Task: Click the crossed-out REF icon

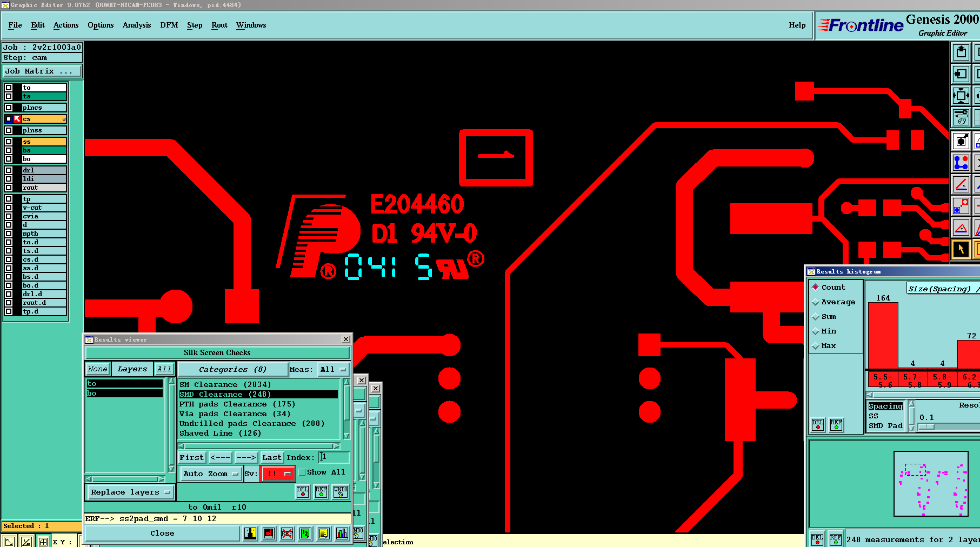Action: (287, 533)
